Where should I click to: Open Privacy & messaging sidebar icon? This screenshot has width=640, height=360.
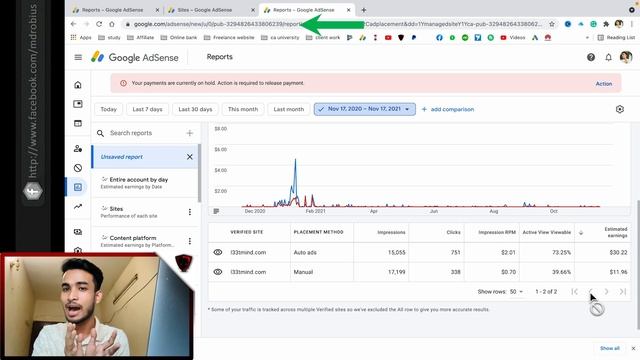[78, 149]
